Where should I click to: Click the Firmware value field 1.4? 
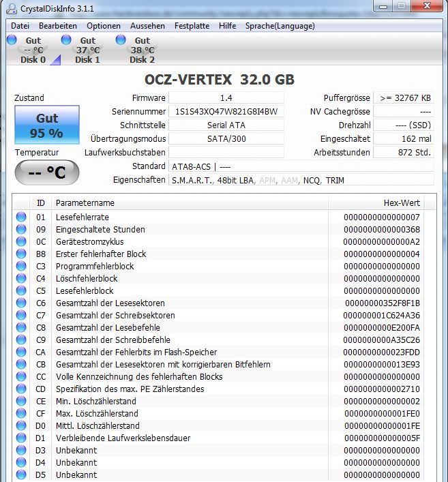click(x=226, y=98)
